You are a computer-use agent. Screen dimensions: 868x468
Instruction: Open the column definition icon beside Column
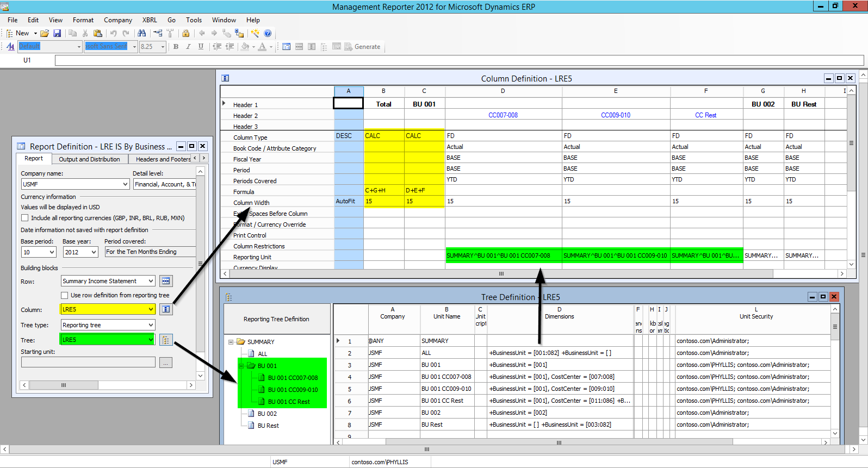(166, 309)
